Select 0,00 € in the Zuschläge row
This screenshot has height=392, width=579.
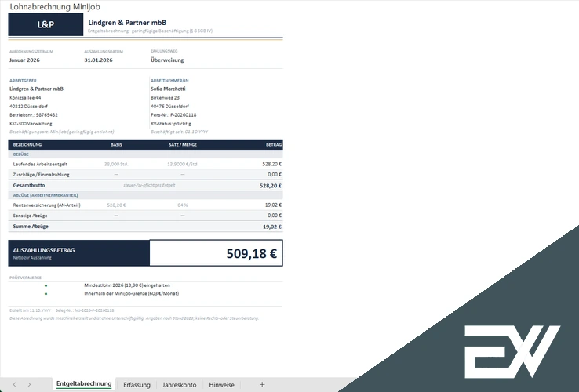275,175
